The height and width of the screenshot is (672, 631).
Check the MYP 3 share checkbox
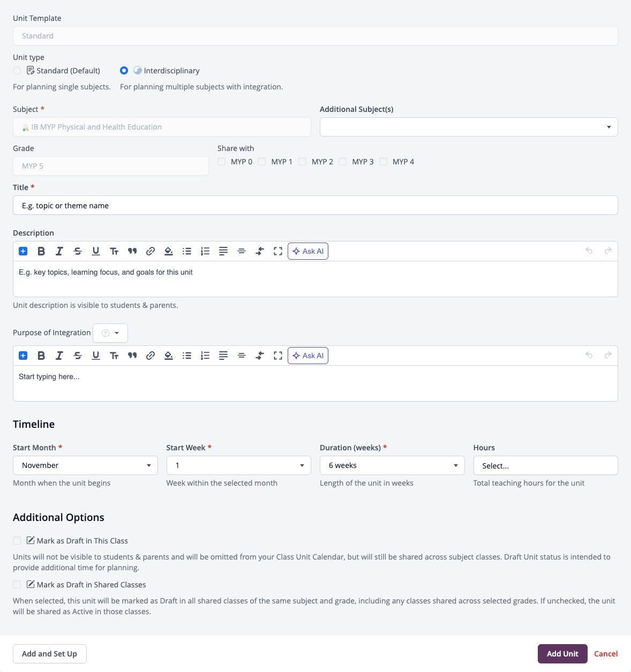pos(343,162)
